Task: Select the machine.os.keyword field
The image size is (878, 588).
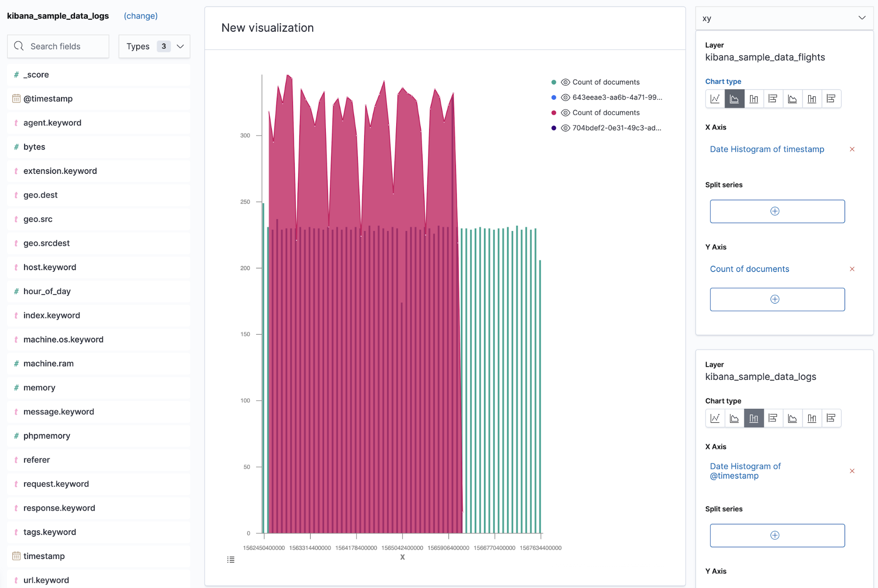Action: coord(99,339)
